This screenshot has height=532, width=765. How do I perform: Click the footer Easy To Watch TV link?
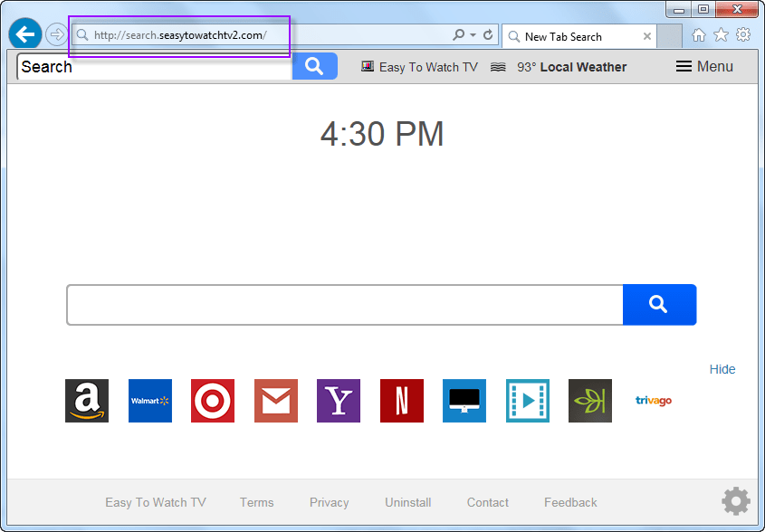[x=156, y=502]
